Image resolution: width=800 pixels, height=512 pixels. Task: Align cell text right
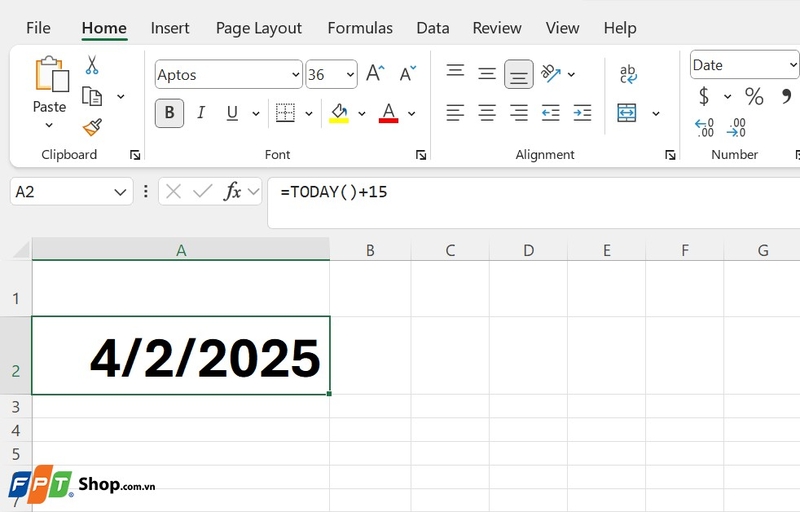(x=519, y=112)
